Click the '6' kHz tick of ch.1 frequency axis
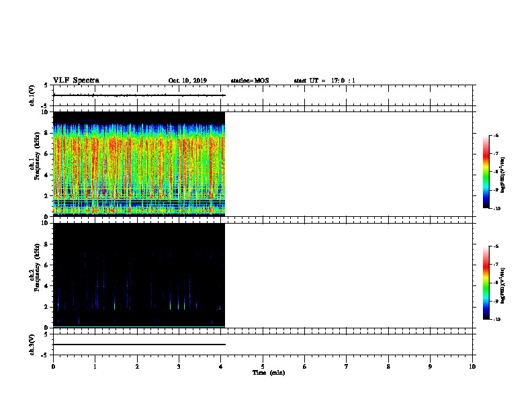 coord(46,154)
